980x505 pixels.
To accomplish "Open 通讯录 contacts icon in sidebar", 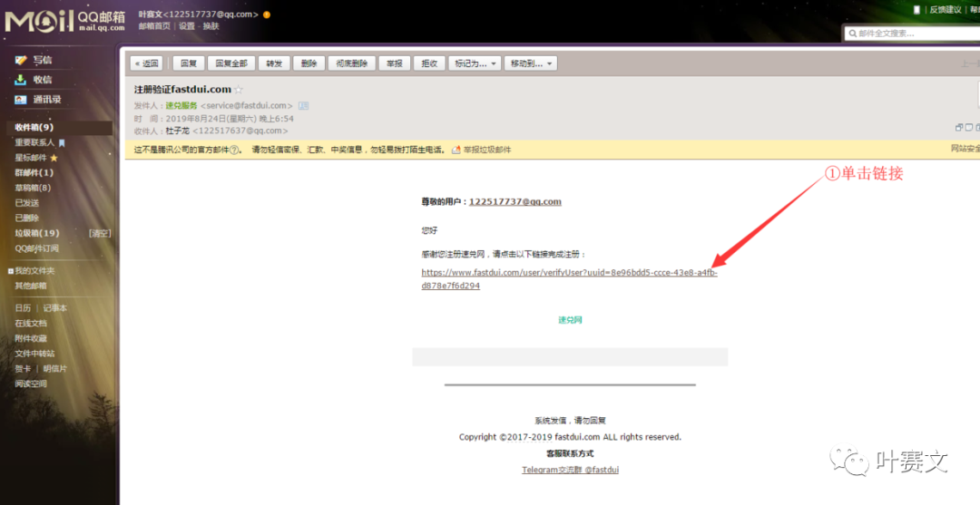I will (x=21, y=100).
